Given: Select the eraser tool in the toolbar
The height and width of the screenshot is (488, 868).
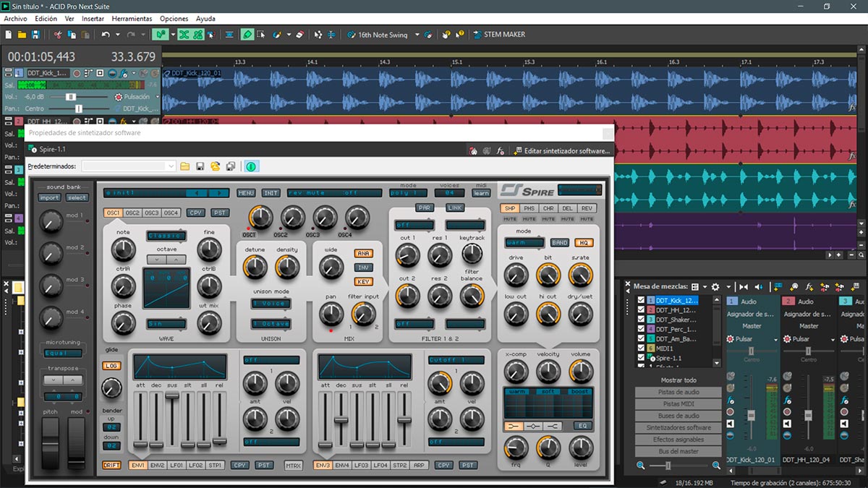Looking at the screenshot, I should (x=301, y=34).
